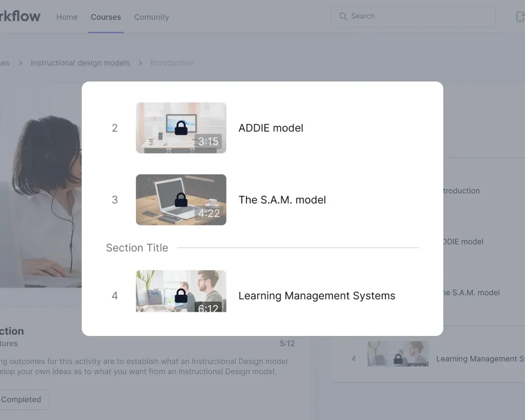Screen dimensions: 525x420
Task: Click the Section Title heading
Action: pyautogui.click(x=137, y=248)
